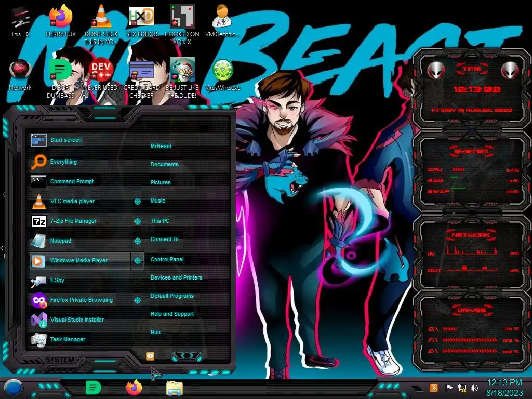
Task: Click the F:\ drive usage bar
Action: (x=470, y=340)
